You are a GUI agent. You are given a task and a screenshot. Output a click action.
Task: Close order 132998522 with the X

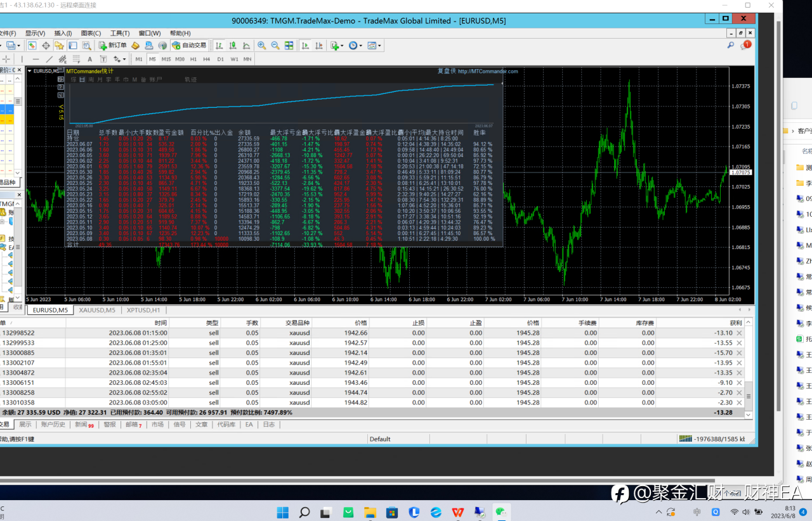[x=738, y=333]
